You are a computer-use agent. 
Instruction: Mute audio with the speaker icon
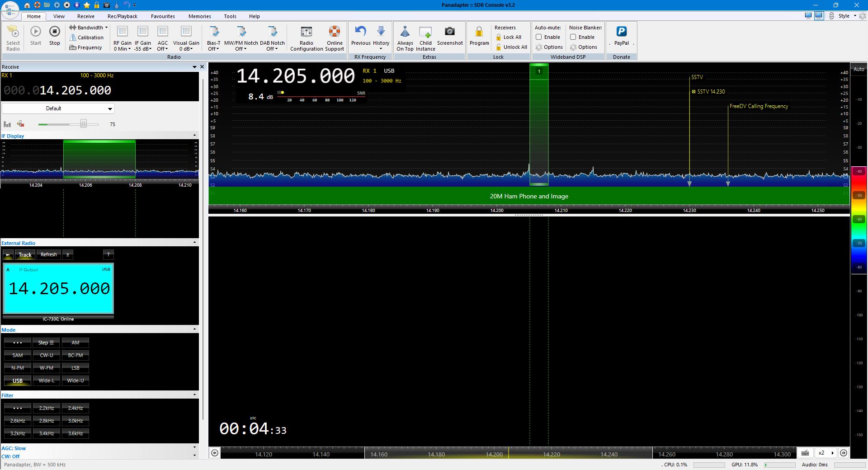point(20,124)
